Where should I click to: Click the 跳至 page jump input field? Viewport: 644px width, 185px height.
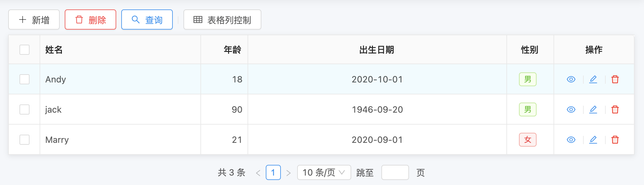(x=395, y=172)
